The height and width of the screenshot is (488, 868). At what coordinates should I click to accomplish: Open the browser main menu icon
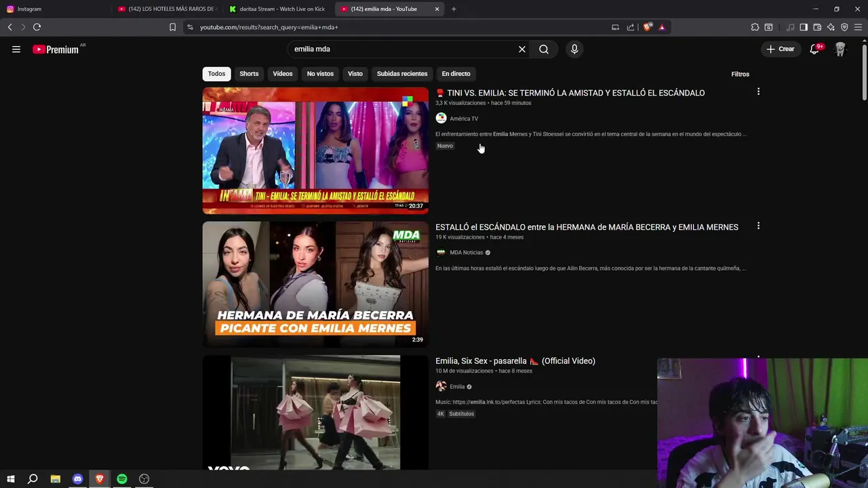[858, 27]
